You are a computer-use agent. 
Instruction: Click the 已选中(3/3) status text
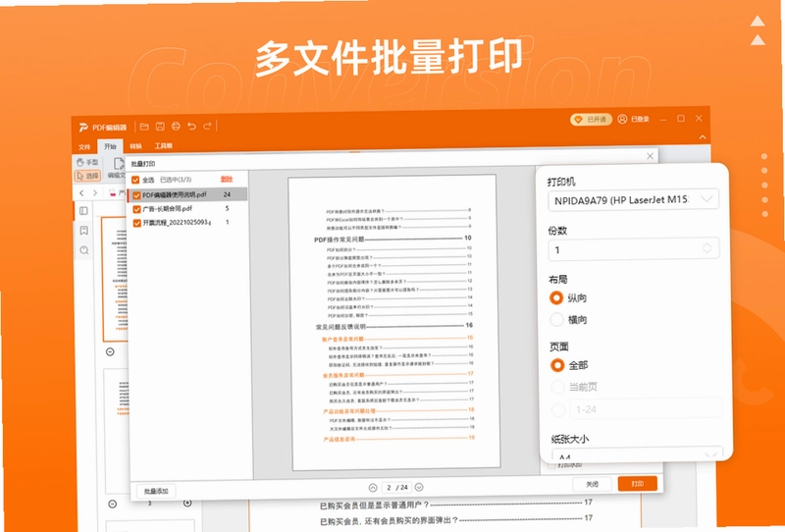click(176, 180)
